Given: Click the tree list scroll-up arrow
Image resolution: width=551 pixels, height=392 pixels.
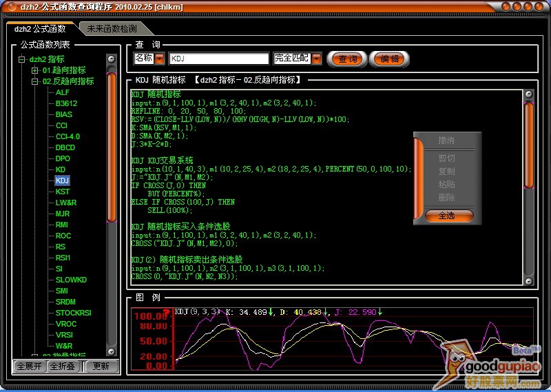Looking at the screenshot, I should [x=112, y=59].
